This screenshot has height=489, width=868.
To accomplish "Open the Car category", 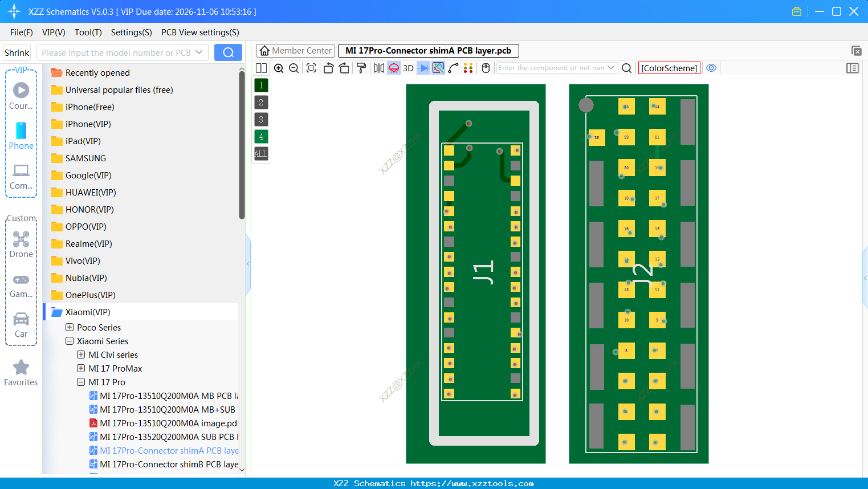I will pos(21,325).
